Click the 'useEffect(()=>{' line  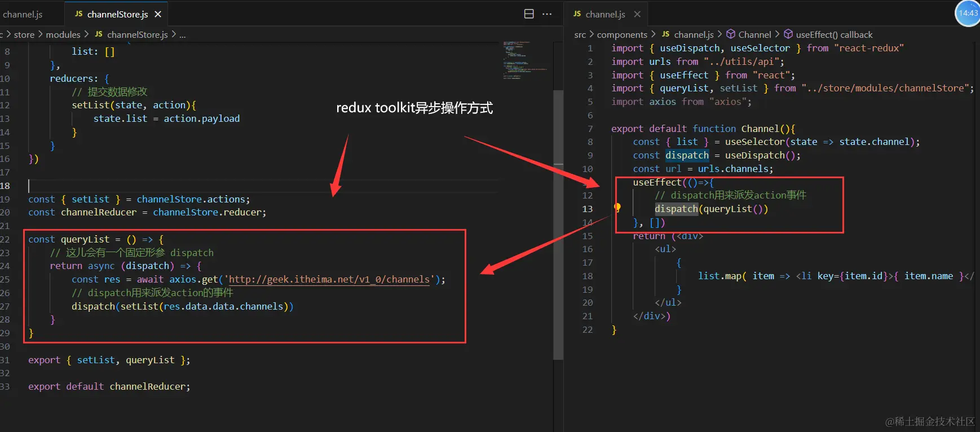(x=673, y=182)
